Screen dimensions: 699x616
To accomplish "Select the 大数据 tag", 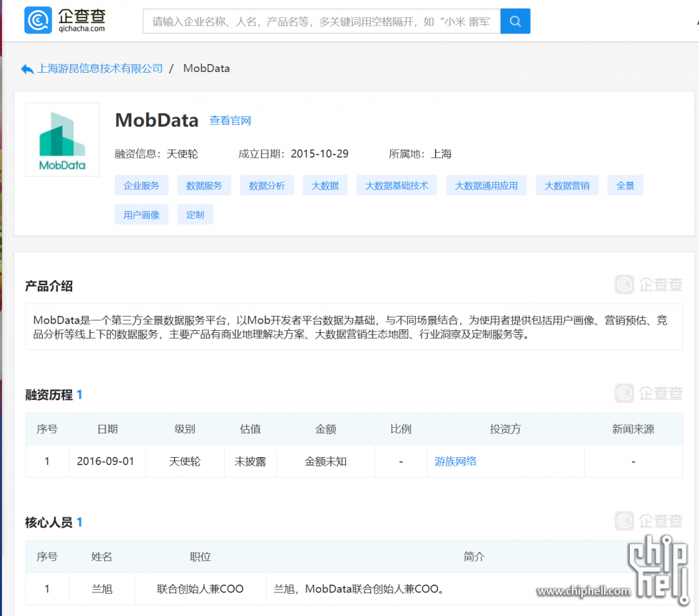I will coord(325,185).
